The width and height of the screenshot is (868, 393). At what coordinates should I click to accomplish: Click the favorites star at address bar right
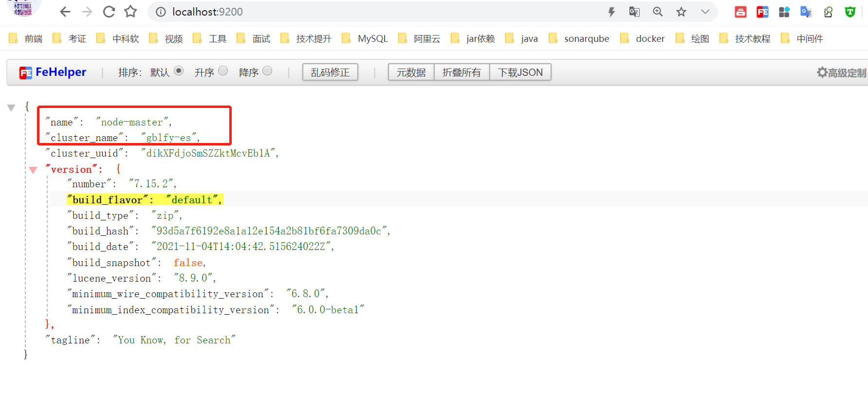click(x=681, y=12)
